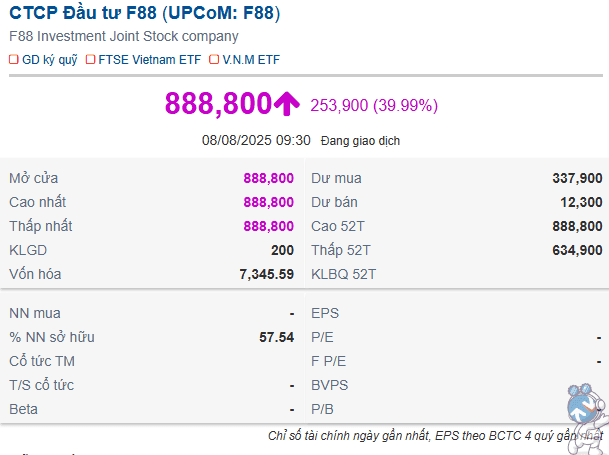Select the 888,800 current price
The height and width of the screenshot is (455, 609).
218,103
